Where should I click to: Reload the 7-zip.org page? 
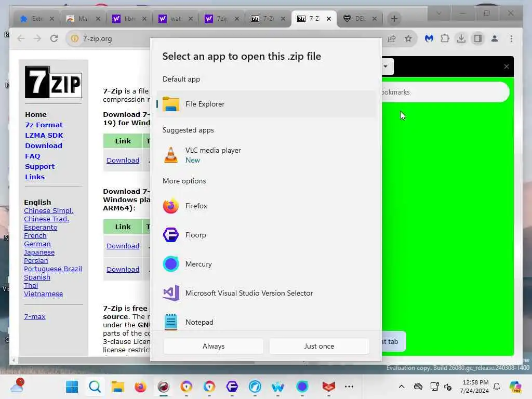(x=54, y=38)
